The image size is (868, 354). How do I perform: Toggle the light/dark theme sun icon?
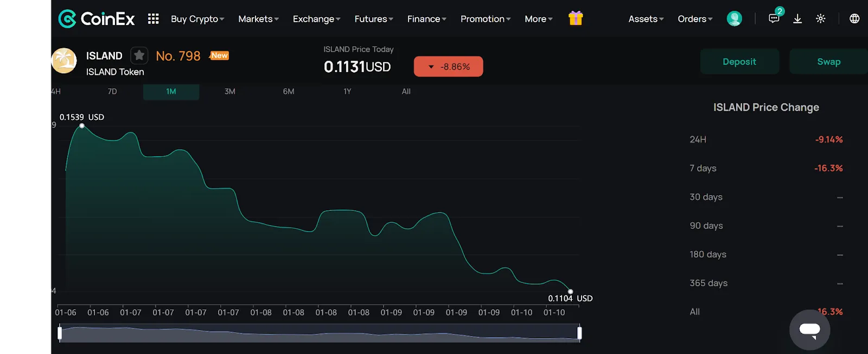tap(821, 19)
